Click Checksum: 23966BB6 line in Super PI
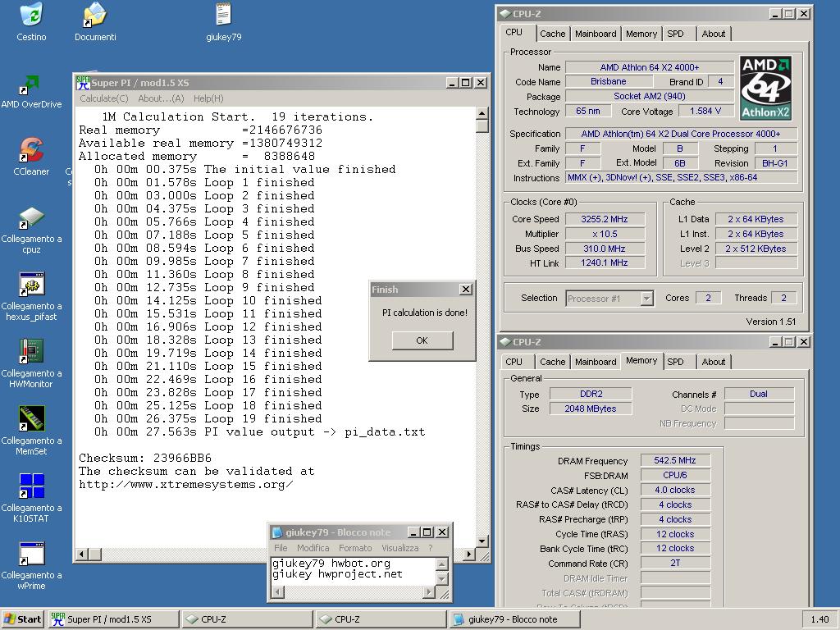 145,458
